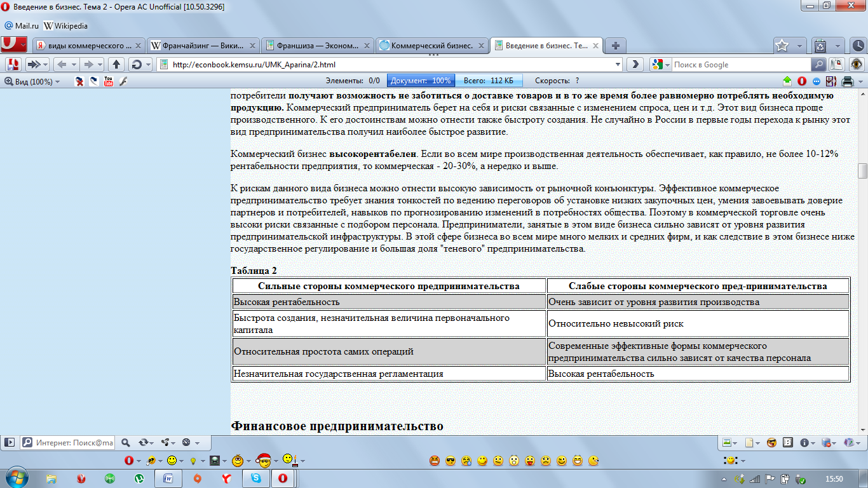Click the 'Всего: 112 КБ' progress field
The width and height of the screenshot is (868, 488).
pyautogui.click(x=488, y=81)
